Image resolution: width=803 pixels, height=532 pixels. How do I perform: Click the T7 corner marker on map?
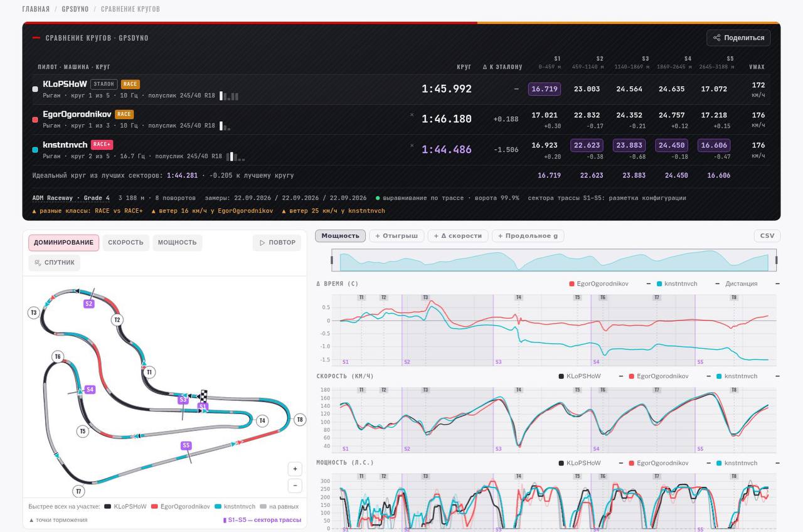[78, 491]
